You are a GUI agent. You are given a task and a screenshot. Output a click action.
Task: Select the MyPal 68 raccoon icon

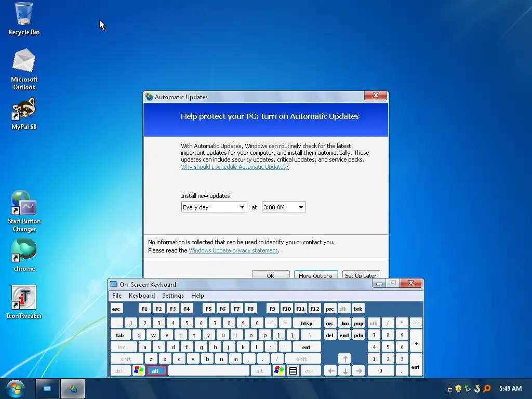24,114
